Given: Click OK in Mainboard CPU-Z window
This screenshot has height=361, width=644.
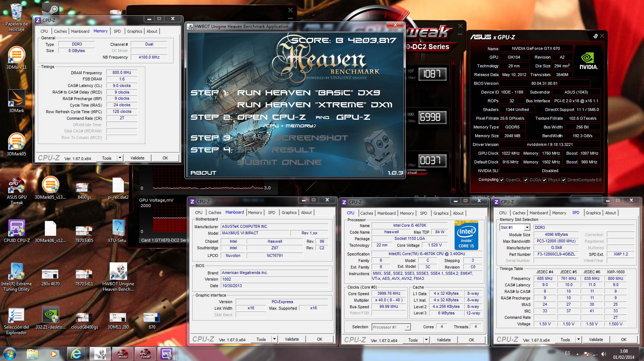Looking at the screenshot, I should (319, 339).
